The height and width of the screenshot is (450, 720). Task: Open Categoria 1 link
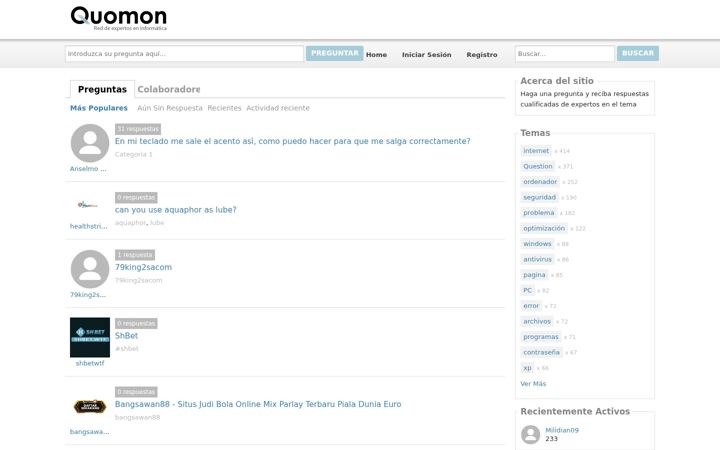point(134,154)
